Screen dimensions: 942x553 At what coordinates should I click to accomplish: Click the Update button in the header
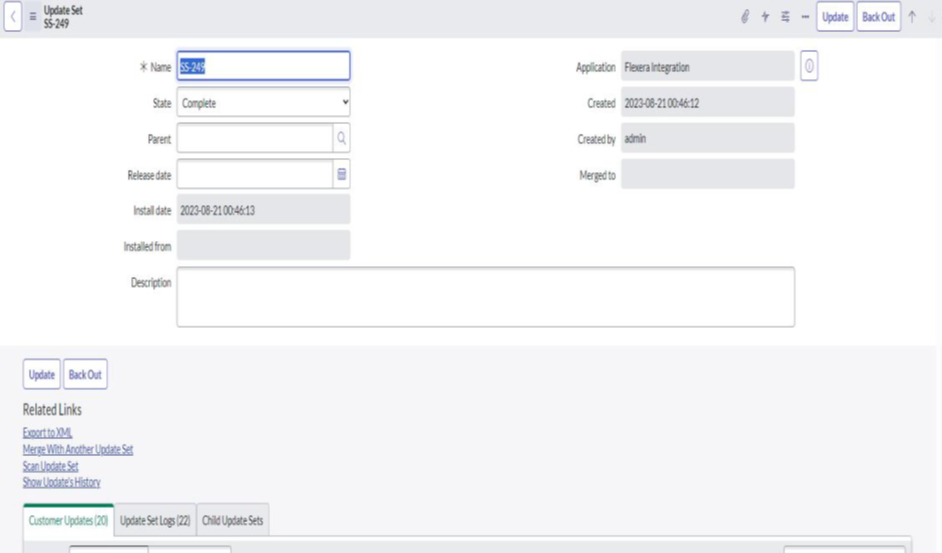(x=834, y=17)
